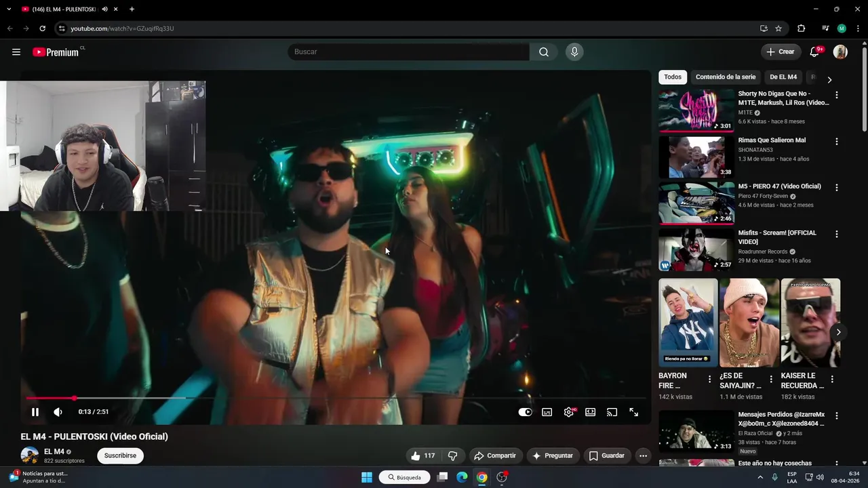Click the search magnifier button
868x488 pixels.
click(544, 52)
